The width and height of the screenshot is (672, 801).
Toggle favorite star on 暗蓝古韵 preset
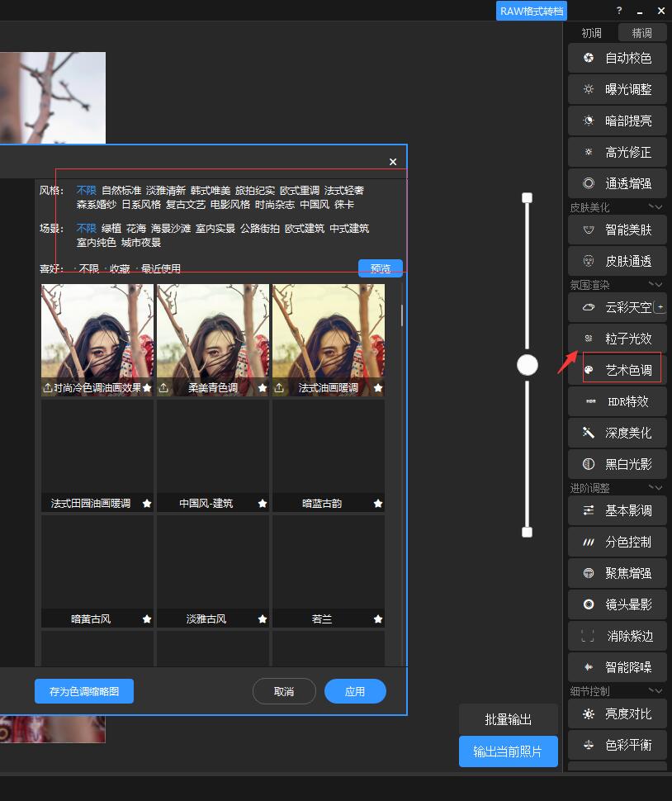pos(377,503)
